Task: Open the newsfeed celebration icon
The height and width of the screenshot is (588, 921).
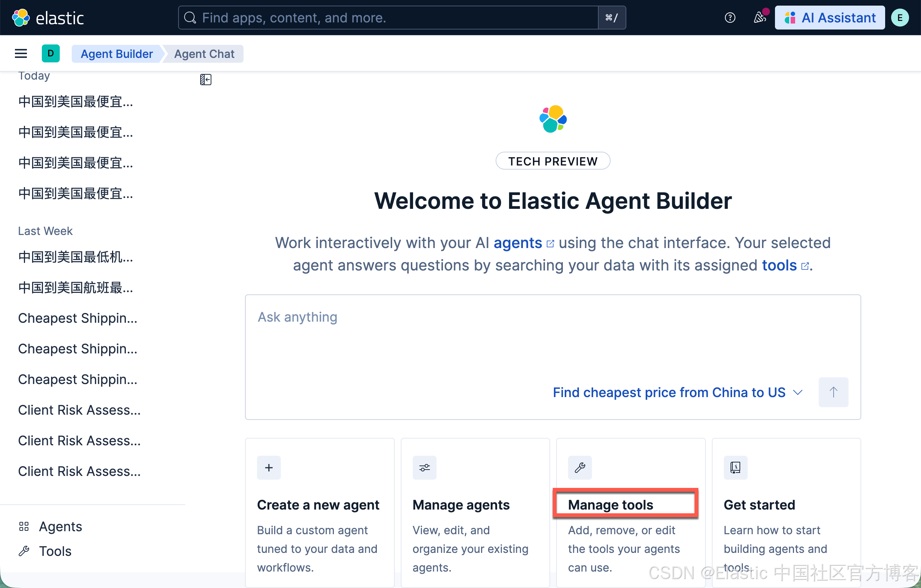Action: [760, 18]
